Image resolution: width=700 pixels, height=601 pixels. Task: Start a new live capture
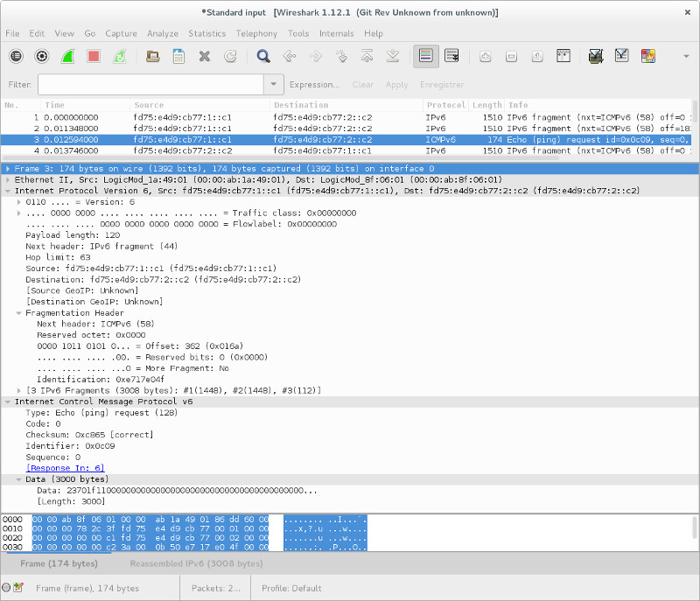(68, 56)
